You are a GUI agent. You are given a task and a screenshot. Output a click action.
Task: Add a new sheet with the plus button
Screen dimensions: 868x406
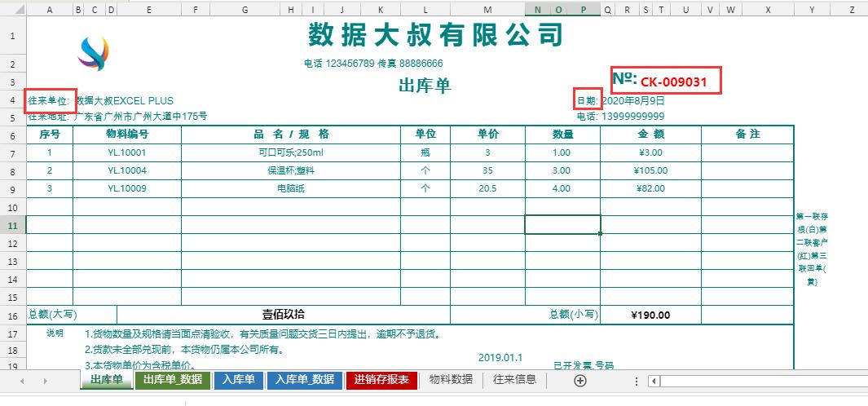[x=579, y=381]
